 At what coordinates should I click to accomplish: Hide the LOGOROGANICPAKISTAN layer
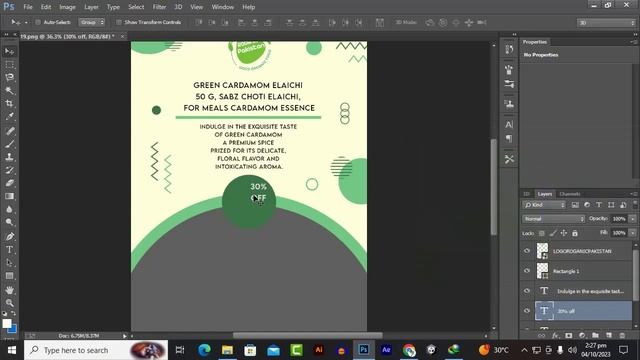click(527, 251)
